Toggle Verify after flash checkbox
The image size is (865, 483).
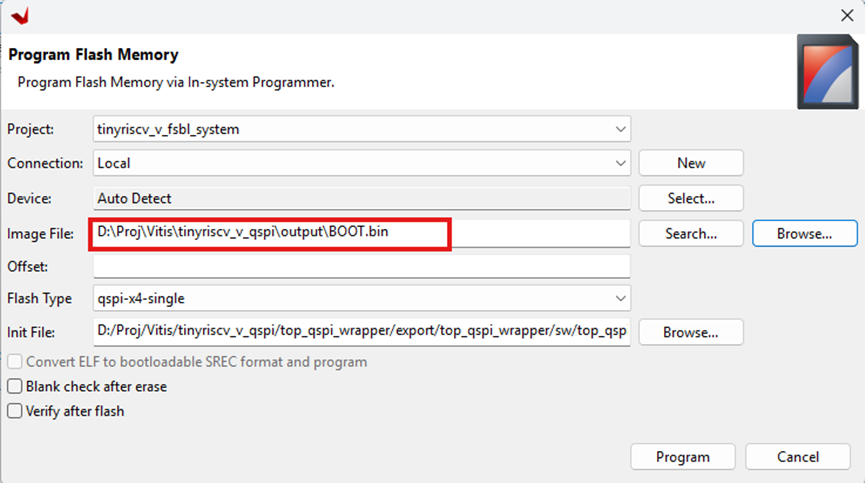15,410
